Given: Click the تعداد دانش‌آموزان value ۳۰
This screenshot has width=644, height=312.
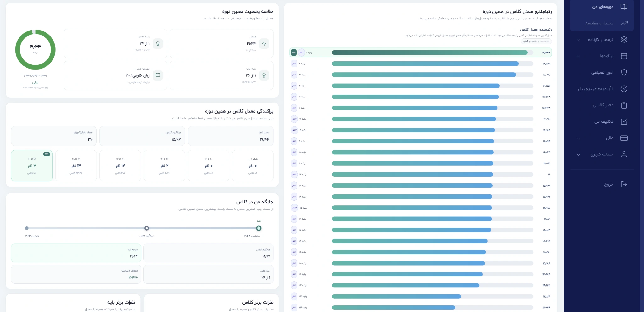Looking at the screenshot, I should point(90,139).
